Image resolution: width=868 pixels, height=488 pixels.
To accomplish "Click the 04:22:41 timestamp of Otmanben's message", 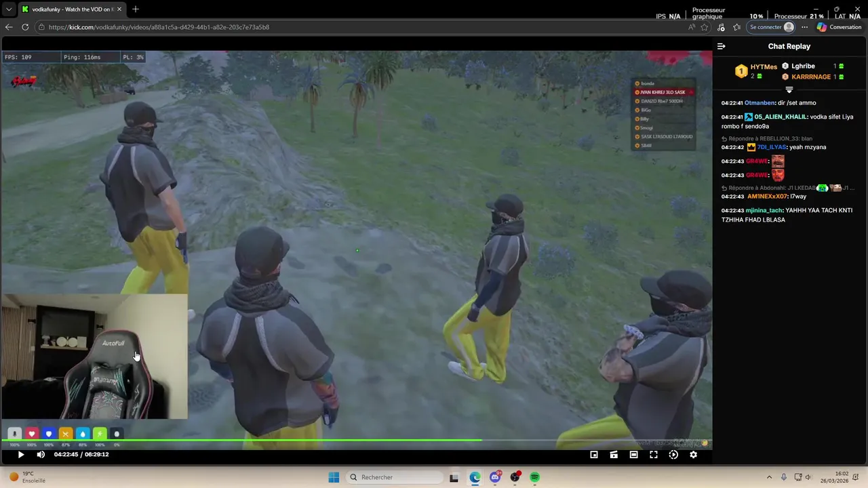I will coord(732,103).
